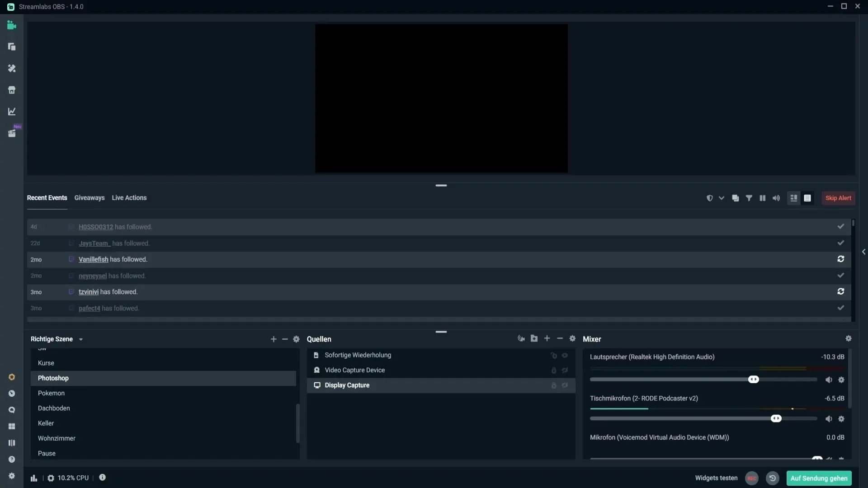Viewport: 868px width, 488px height.
Task: Open the safe mode shield icon
Action: pyautogui.click(x=710, y=198)
